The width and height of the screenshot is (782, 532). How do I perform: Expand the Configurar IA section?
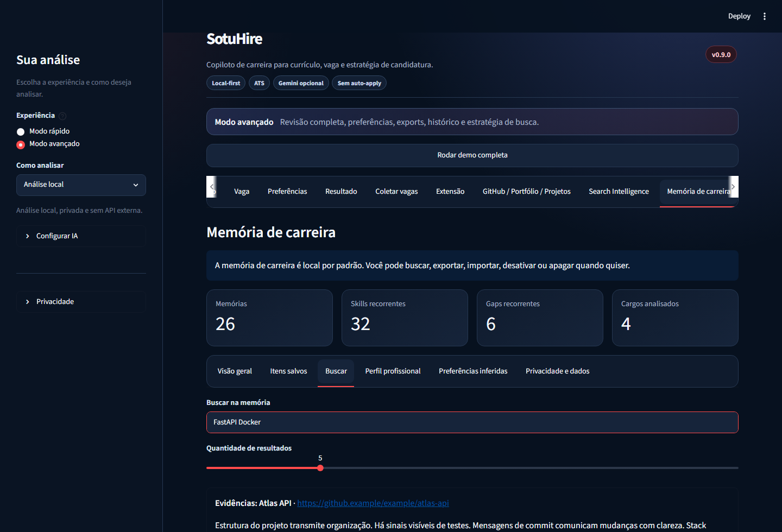(81, 236)
